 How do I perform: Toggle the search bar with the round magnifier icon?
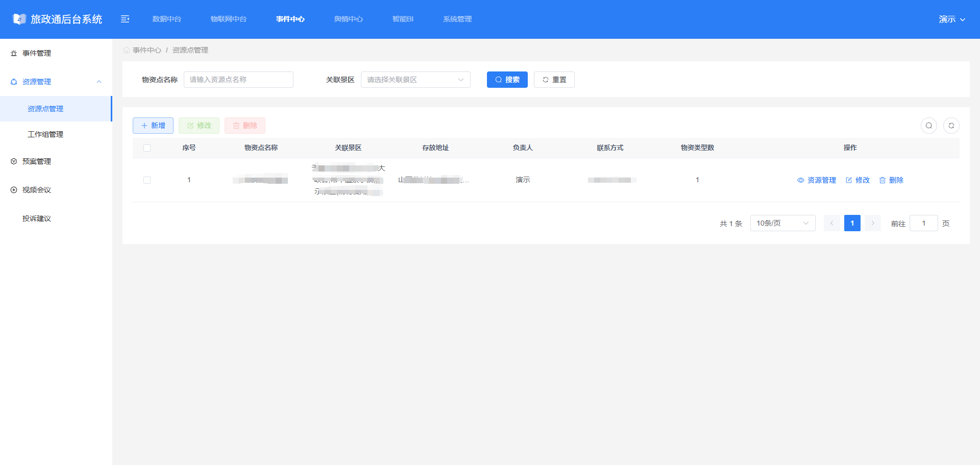click(929, 126)
